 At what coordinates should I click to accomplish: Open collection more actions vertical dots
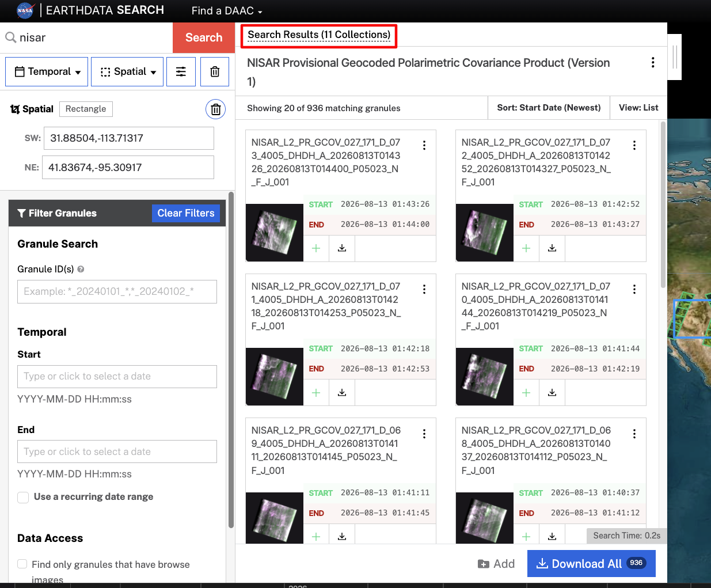pos(653,63)
